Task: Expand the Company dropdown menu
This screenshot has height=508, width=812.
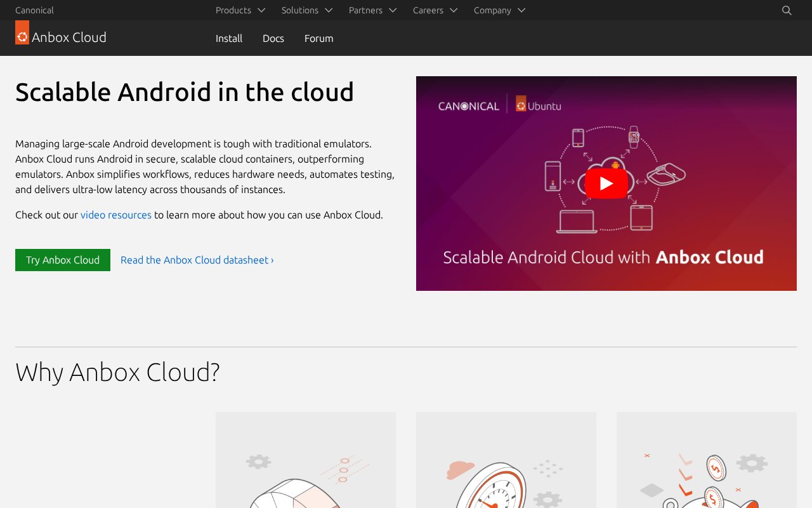Action: coord(499,10)
